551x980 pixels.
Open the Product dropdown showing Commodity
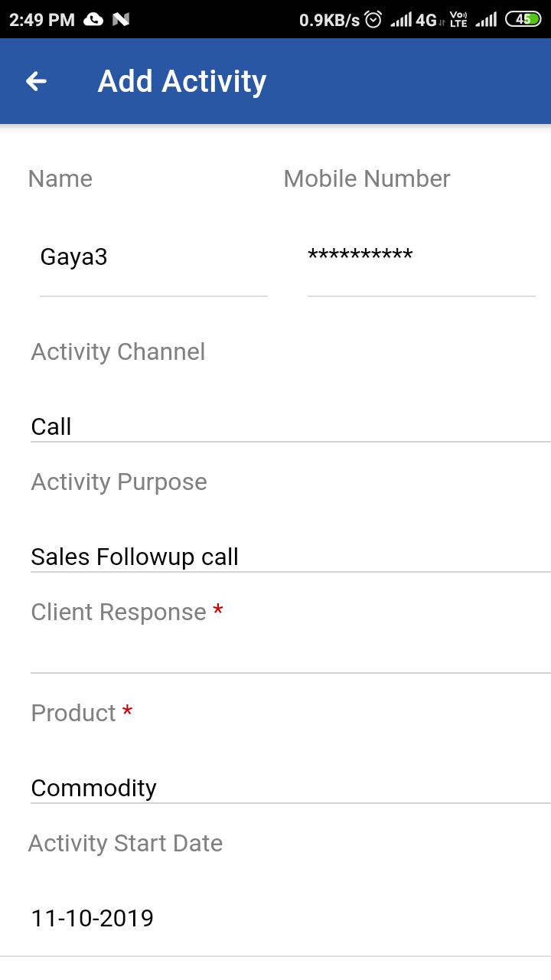coord(291,787)
